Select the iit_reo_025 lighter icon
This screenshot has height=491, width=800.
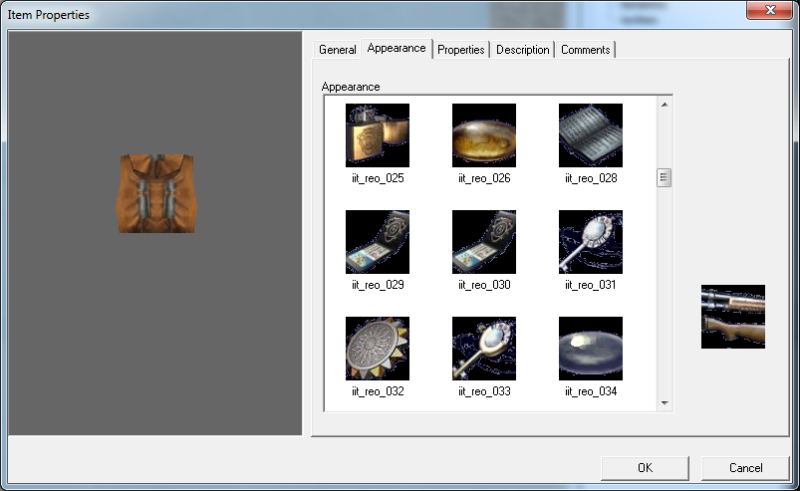pyautogui.click(x=377, y=135)
